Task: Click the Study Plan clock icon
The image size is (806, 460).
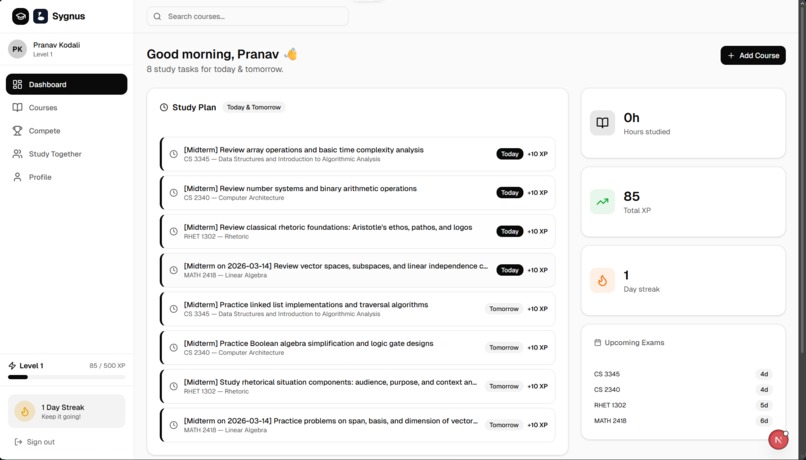Action: [x=163, y=107]
